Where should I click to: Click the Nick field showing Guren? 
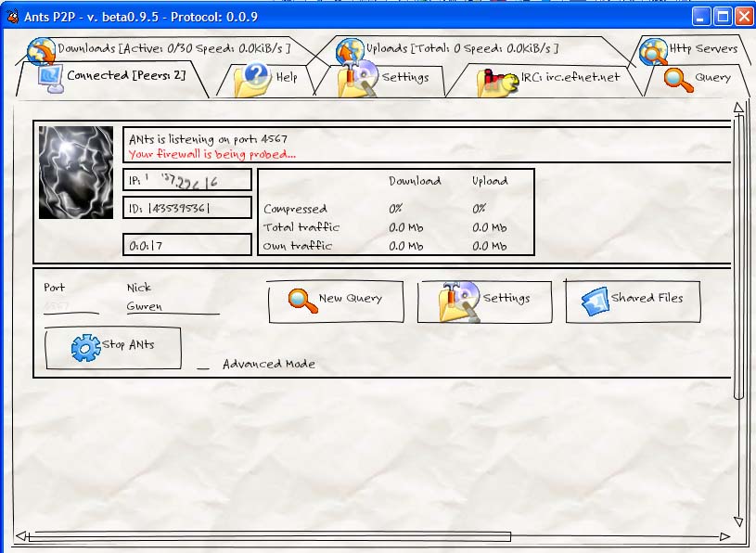tap(172, 305)
